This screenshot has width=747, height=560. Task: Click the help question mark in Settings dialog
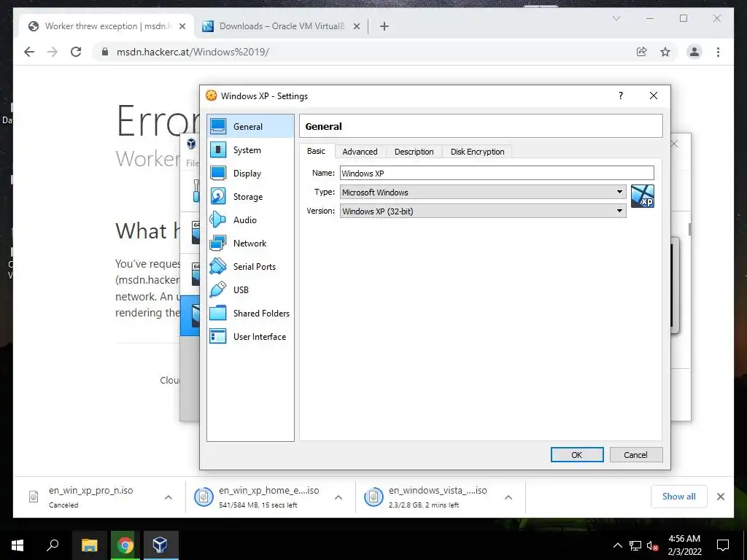coord(620,96)
